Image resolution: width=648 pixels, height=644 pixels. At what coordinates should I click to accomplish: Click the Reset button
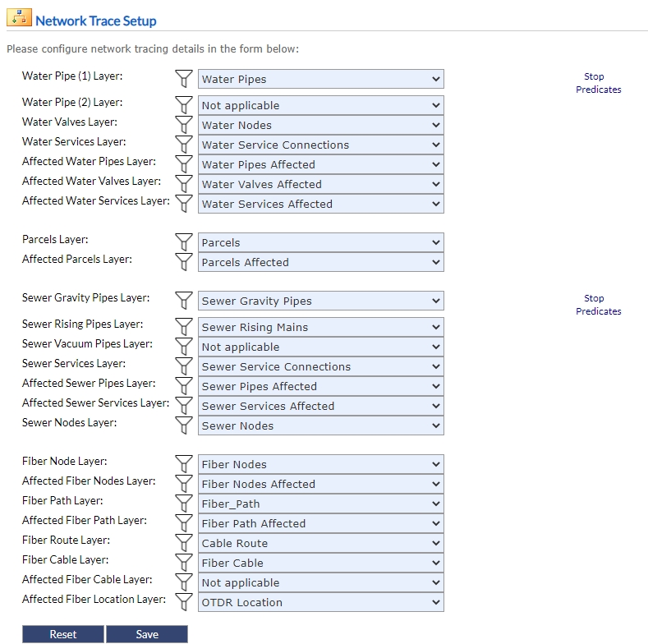click(x=63, y=634)
